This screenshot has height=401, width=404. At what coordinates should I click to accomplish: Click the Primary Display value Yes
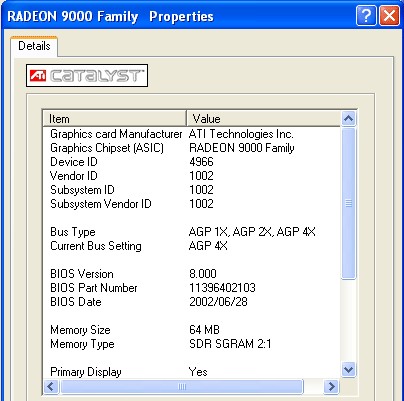[x=198, y=372]
